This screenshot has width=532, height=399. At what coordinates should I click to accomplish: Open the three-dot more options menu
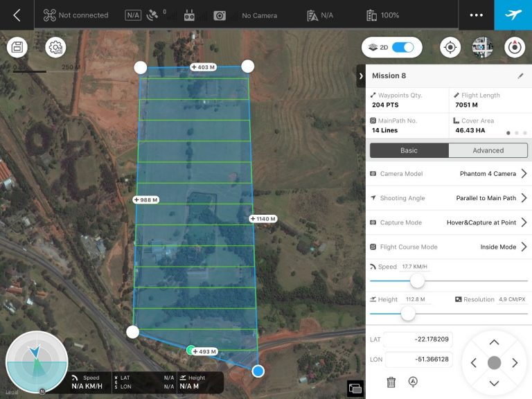[x=476, y=15]
